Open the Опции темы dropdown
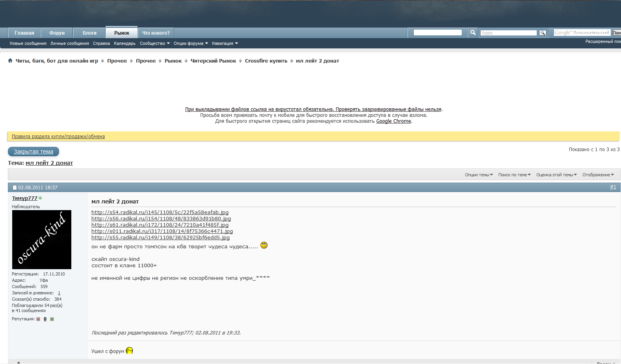 point(479,175)
